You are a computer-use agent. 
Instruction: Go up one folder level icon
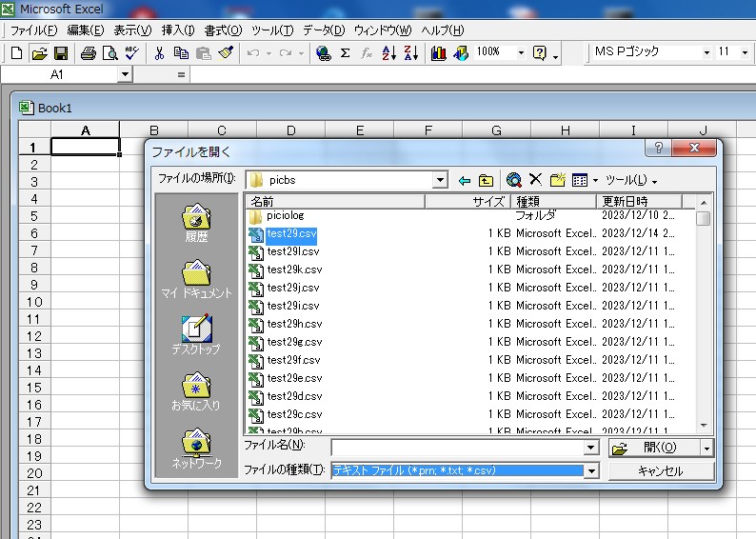(486, 180)
